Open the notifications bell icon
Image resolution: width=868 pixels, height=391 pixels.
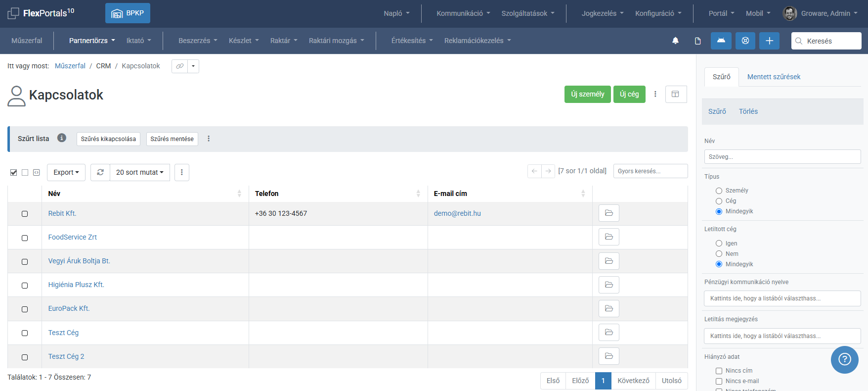pos(675,41)
